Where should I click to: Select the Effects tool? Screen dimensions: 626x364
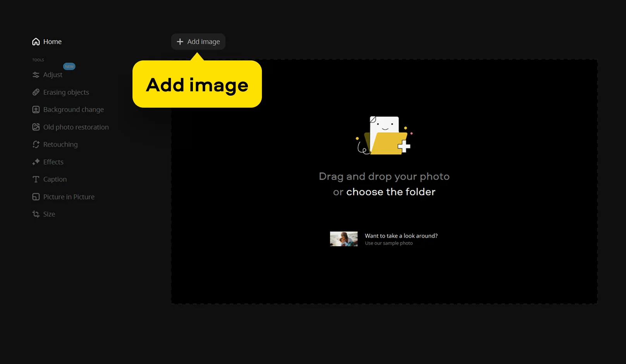pos(48,162)
